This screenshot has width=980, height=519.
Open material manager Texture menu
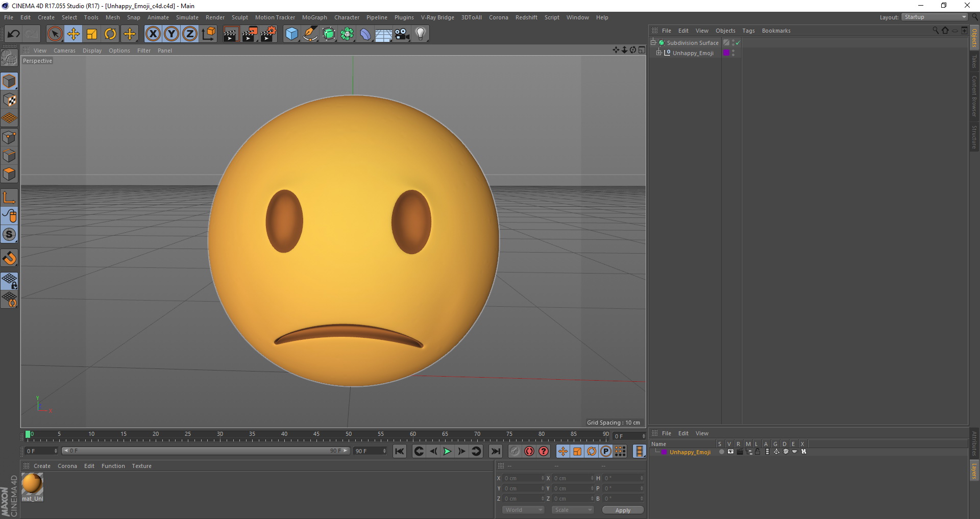141,466
